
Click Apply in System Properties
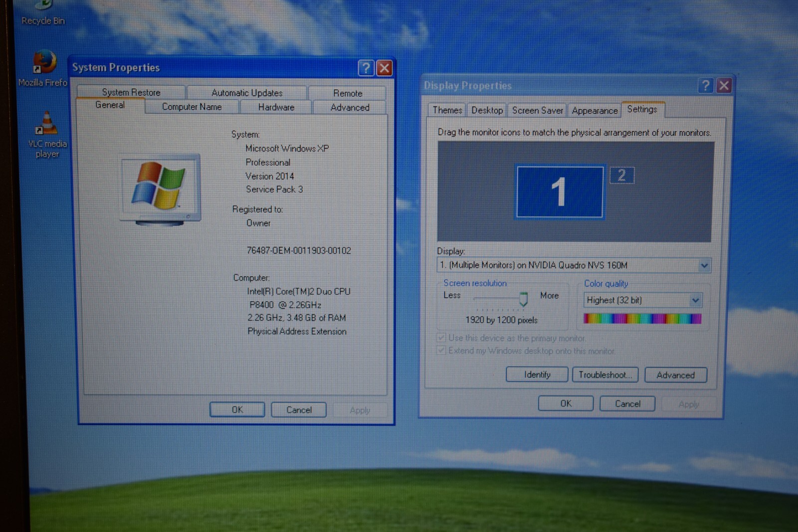tap(360, 410)
